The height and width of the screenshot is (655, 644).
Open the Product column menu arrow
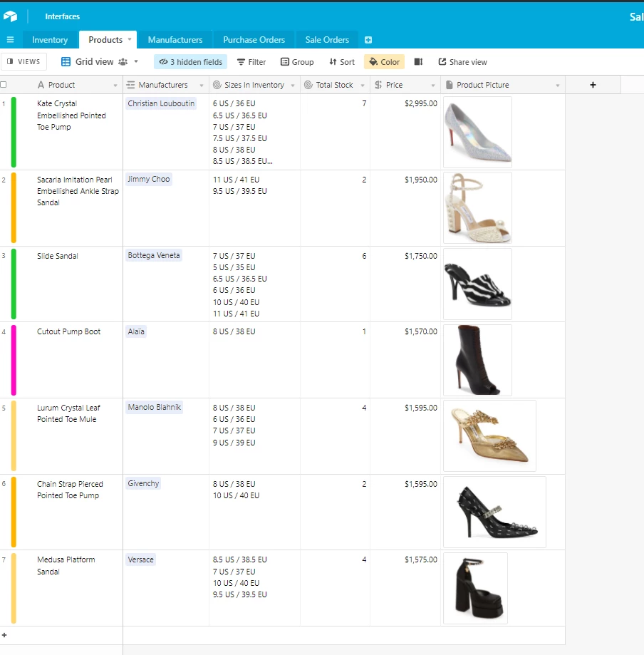(x=115, y=86)
